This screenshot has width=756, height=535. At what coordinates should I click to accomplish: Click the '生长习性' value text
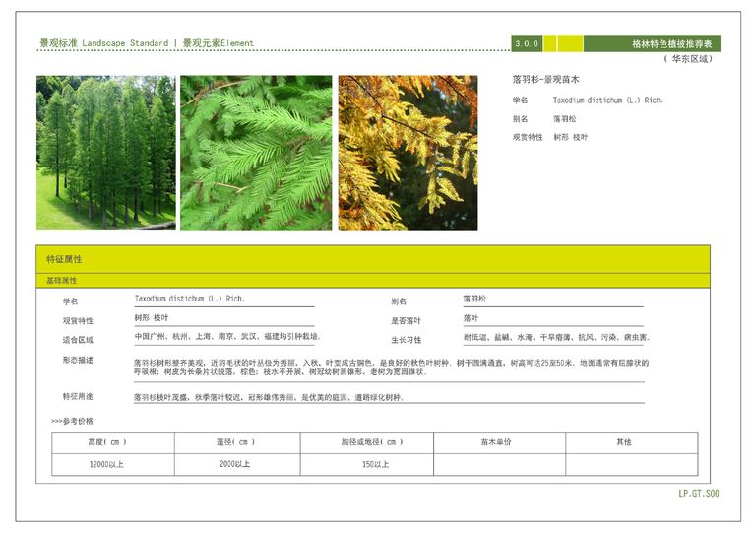coord(557,337)
